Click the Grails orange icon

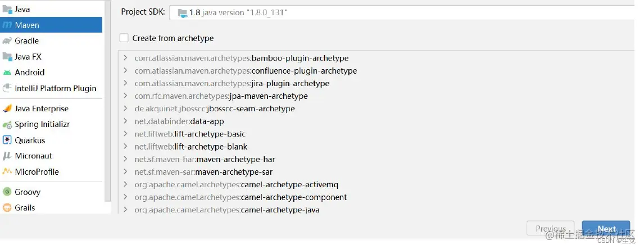tap(7, 208)
